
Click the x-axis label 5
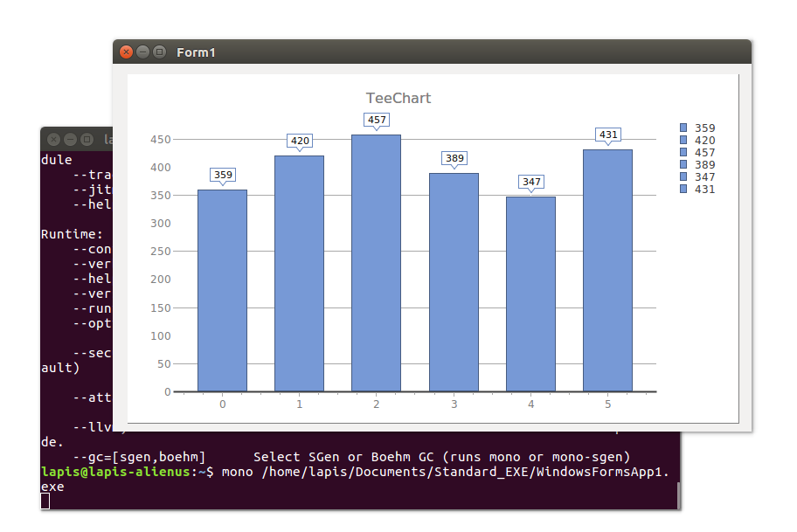(608, 404)
